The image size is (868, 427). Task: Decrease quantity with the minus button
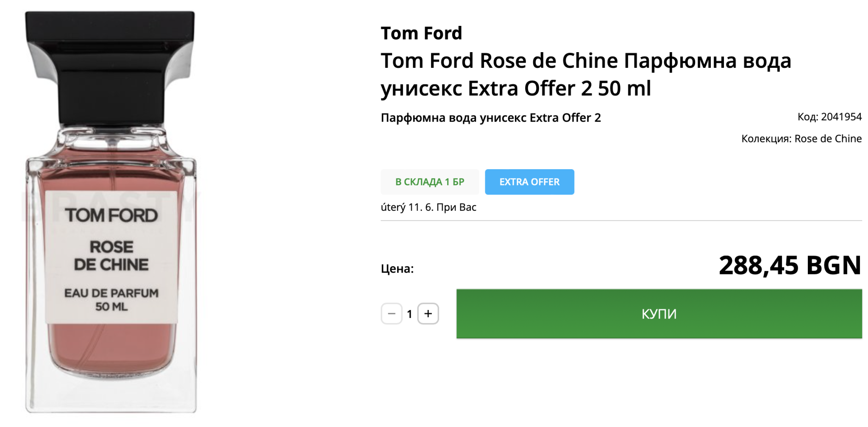[391, 314]
